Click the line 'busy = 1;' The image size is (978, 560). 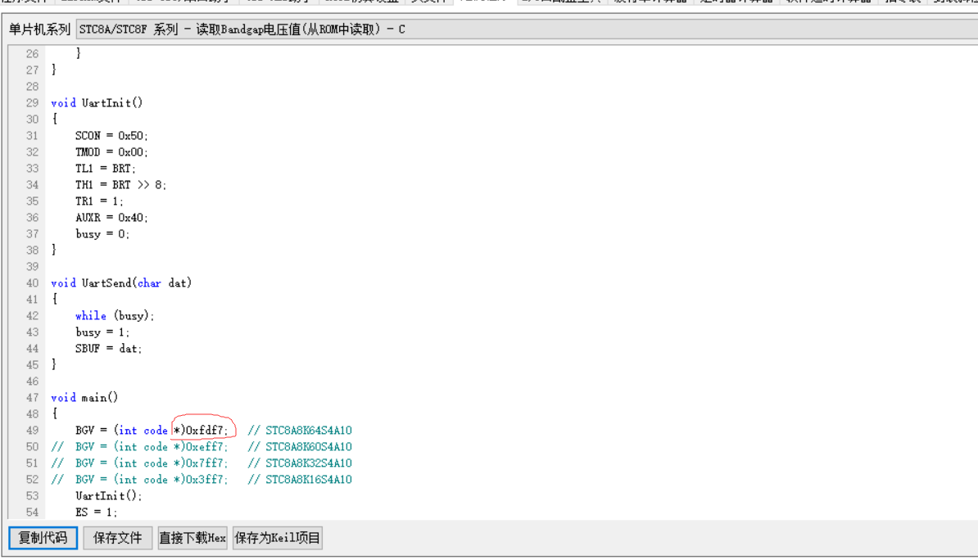102,332
